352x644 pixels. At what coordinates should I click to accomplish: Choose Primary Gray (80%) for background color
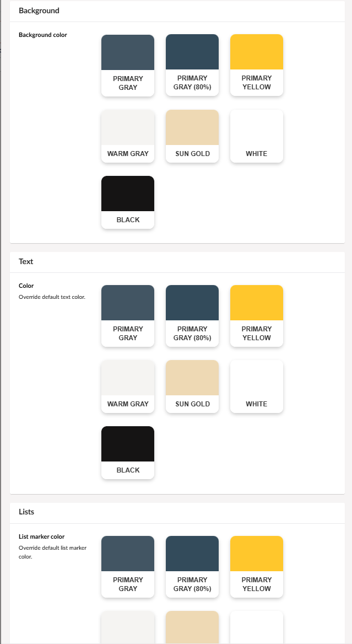click(x=192, y=65)
